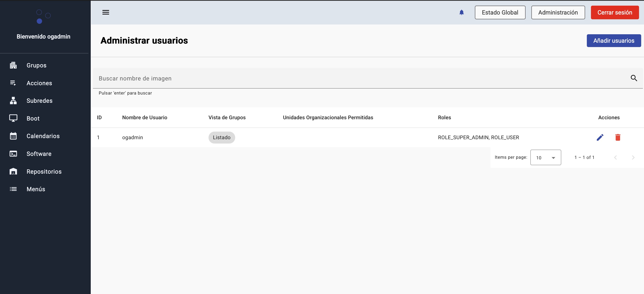This screenshot has height=294, width=644.
Task: Open the Software sidebar menu
Action: (x=39, y=154)
